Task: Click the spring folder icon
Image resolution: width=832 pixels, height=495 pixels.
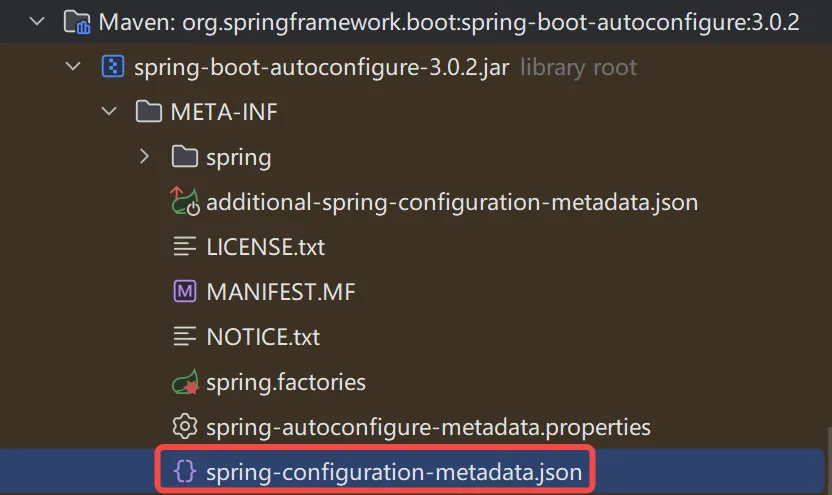Action: [x=185, y=157]
